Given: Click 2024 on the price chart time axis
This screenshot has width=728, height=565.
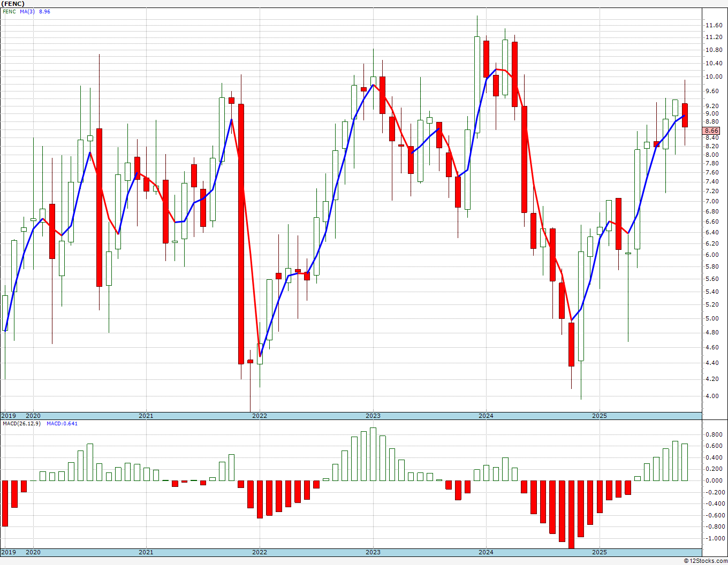Looking at the screenshot, I should [x=486, y=416].
